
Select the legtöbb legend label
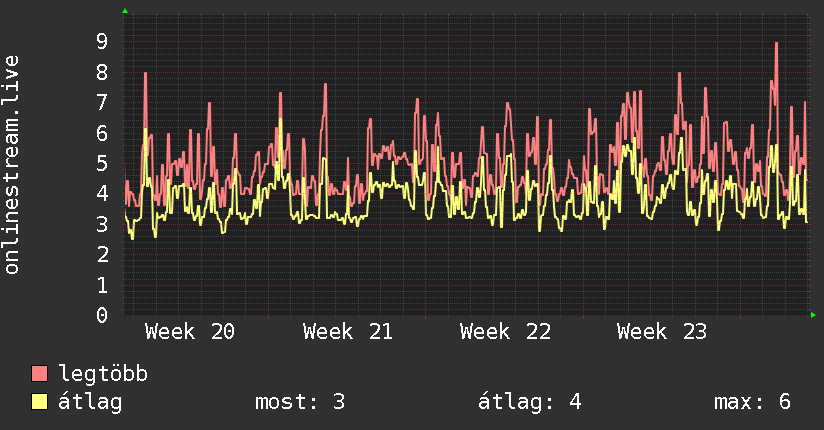[103, 374]
